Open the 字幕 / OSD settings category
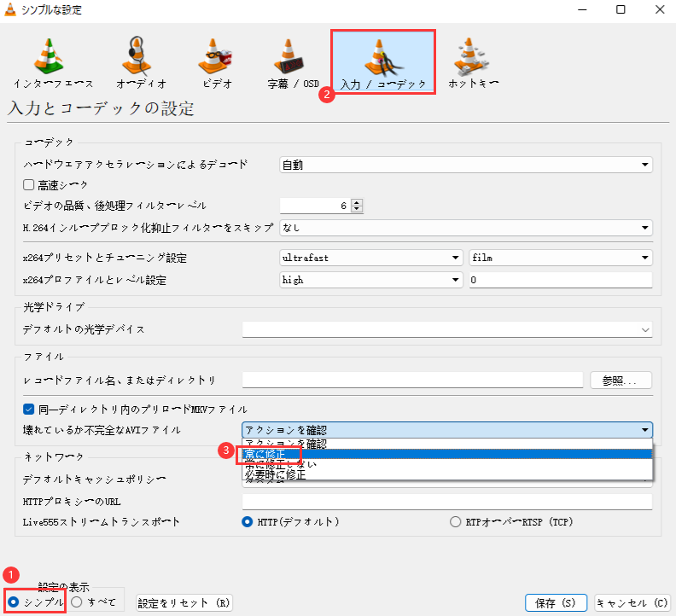Viewport: 676px width, 616px height. tap(293, 63)
